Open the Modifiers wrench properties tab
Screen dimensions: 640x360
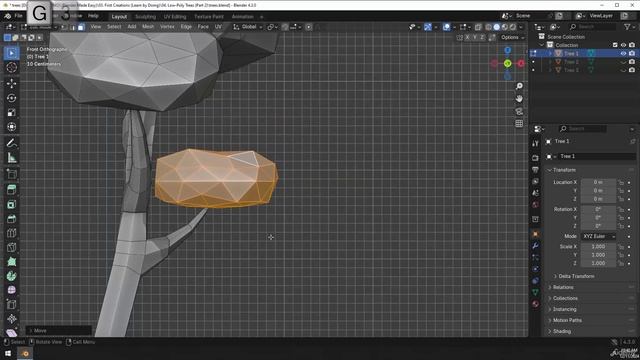[535, 246]
